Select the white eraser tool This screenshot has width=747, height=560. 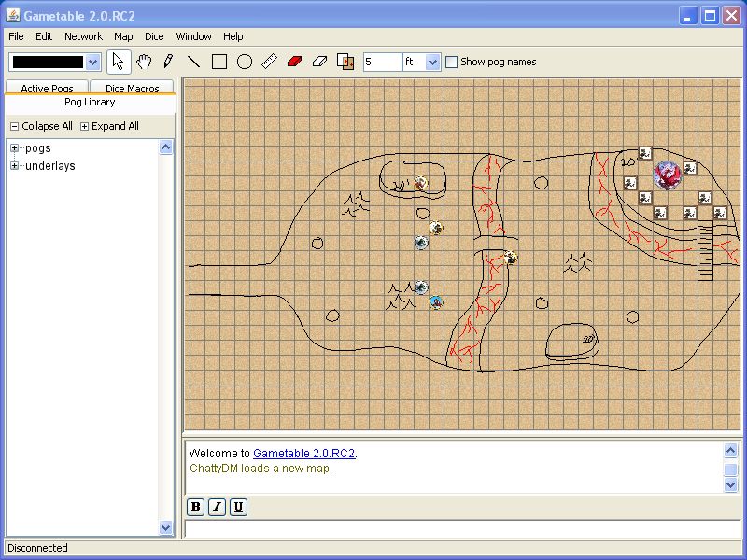pyautogui.click(x=319, y=62)
